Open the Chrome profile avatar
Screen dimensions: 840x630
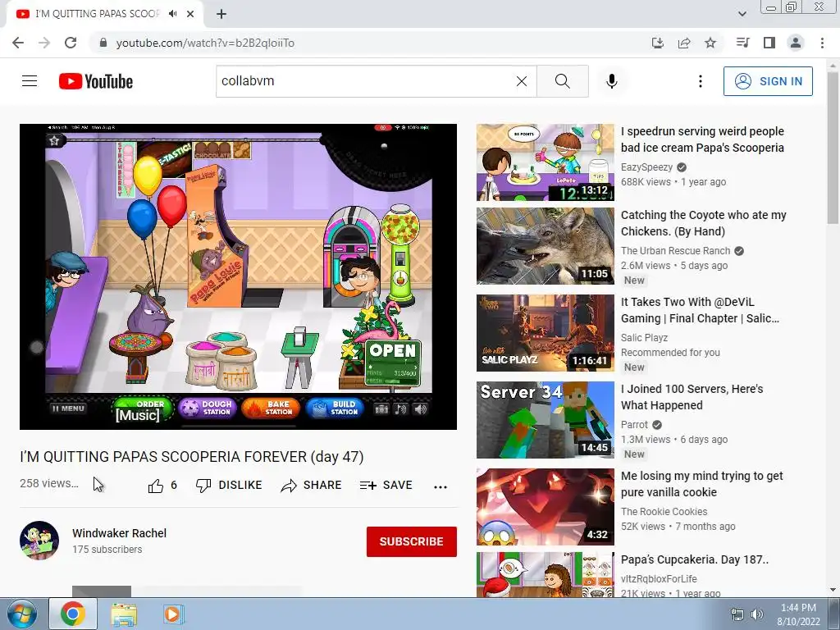pyautogui.click(x=796, y=43)
